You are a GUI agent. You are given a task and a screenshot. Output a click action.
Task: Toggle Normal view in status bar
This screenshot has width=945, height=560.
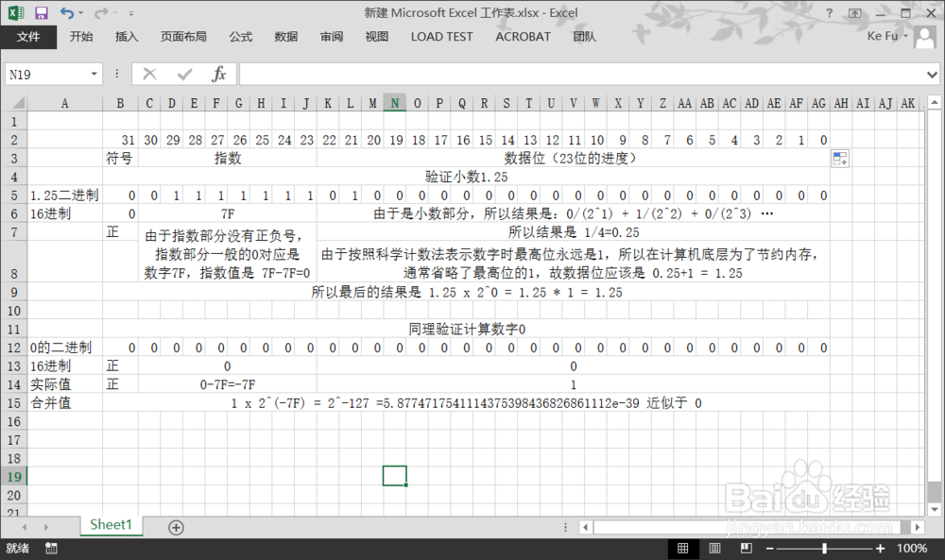682,548
